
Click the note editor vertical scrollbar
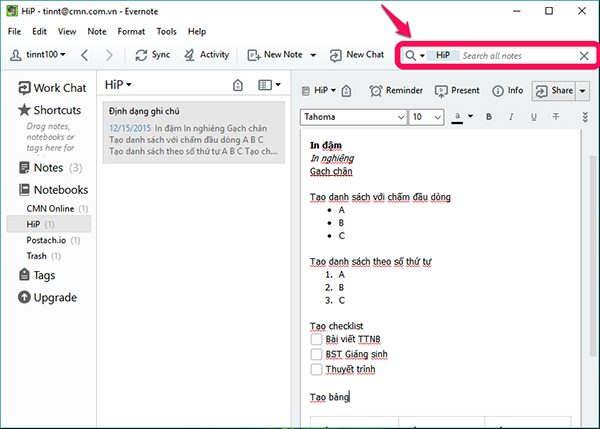[592, 256]
